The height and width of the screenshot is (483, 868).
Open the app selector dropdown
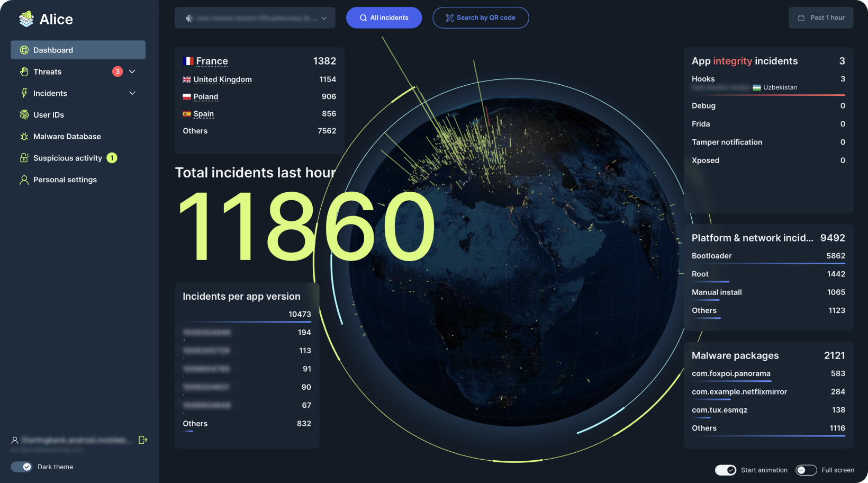pyautogui.click(x=255, y=18)
